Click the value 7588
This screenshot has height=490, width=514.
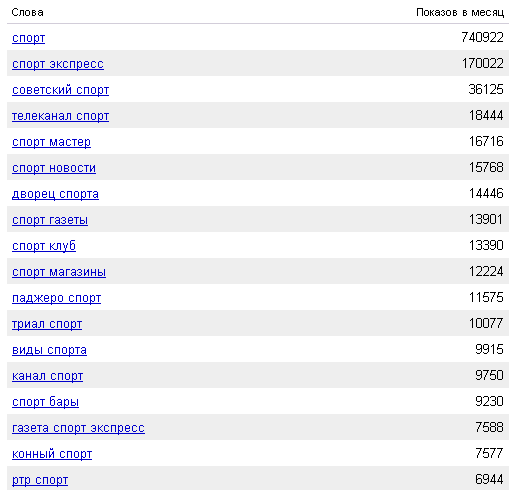click(x=489, y=427)
